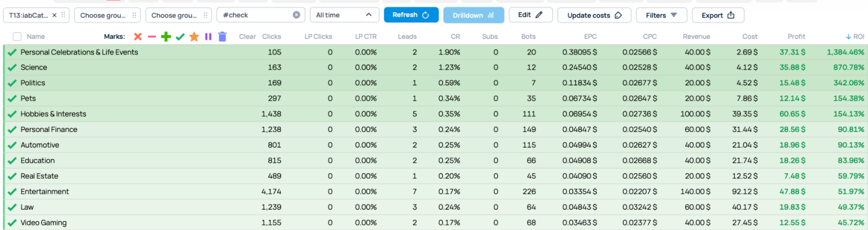Toggle the check mark on Law row
The width and height of the screenshot is (868, 230).
(x=12, y=207)
